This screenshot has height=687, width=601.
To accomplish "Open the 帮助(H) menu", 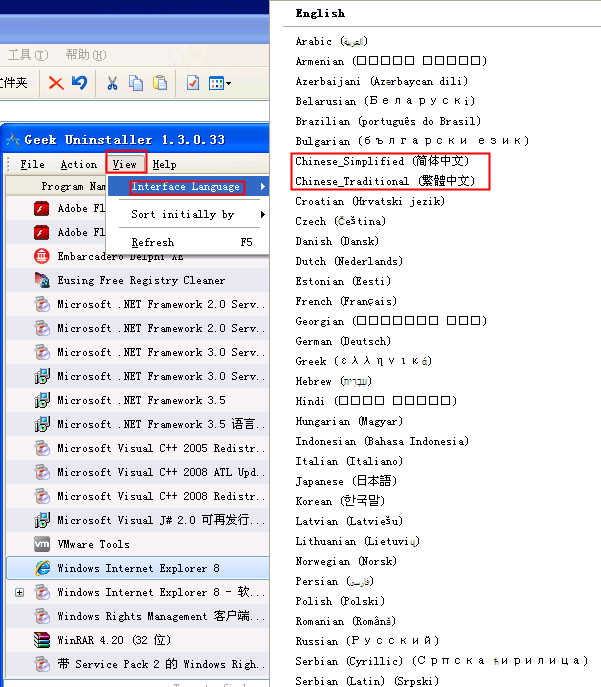I will click(86, 55).
